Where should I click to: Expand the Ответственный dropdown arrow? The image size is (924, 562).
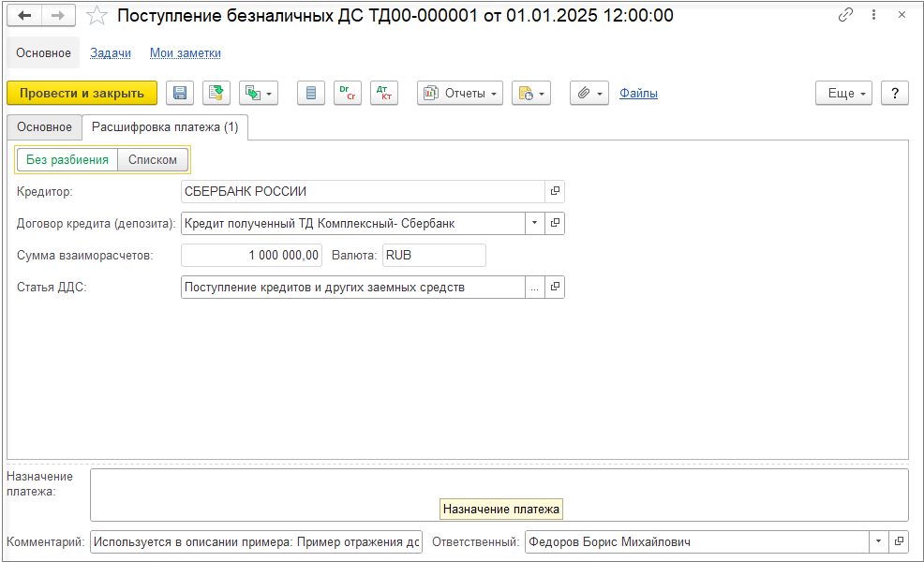(878, 541)
